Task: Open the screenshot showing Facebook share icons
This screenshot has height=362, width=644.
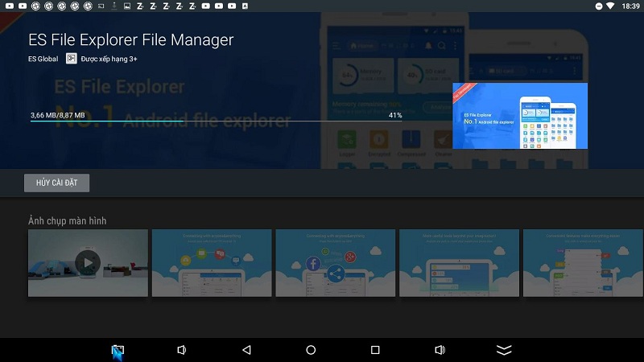Action: tap(336, 263)
